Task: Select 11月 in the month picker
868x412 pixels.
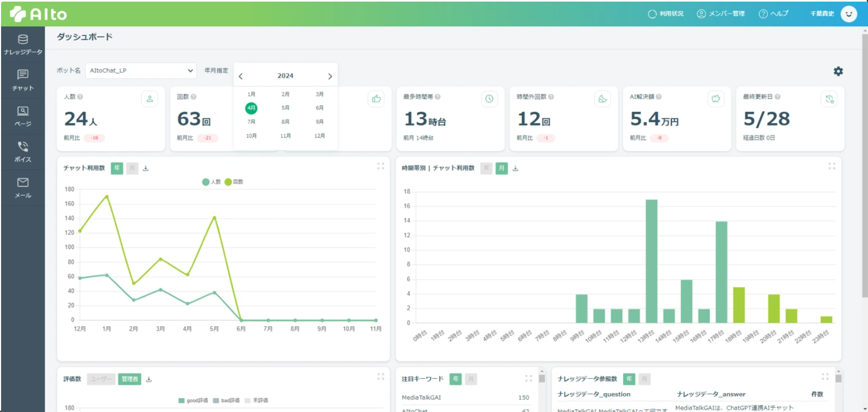Action: [x=286, y=136]
